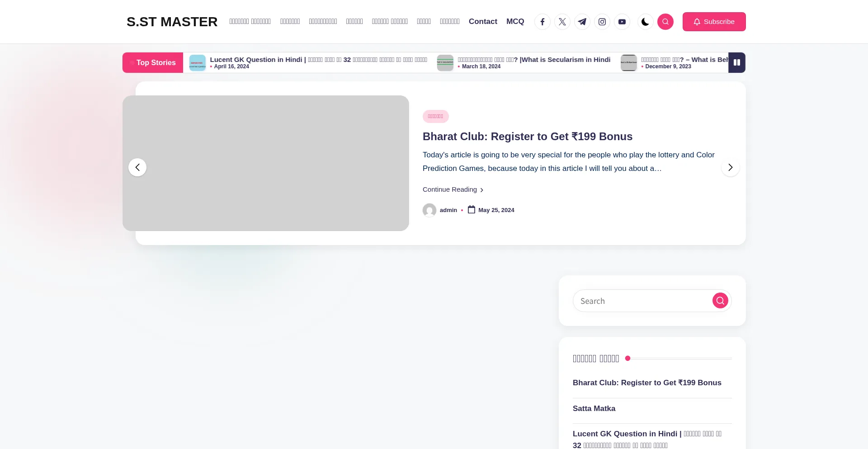Click the sidebar search submit icon
This screenshot has width=868, height=449.
tap(720, 301)
